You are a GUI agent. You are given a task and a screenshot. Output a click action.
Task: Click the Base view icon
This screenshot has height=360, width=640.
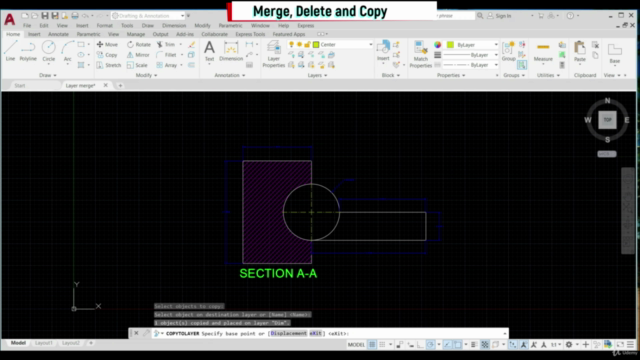615,53
